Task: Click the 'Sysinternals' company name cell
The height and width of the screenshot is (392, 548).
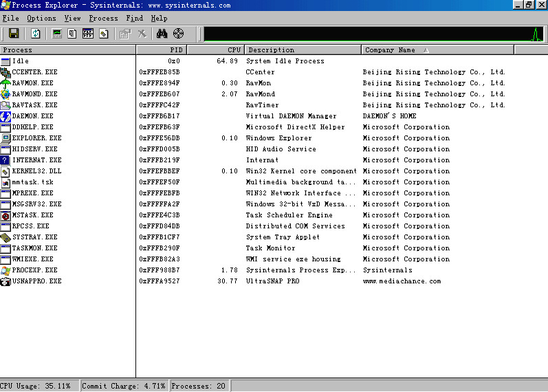Action: 388,270
